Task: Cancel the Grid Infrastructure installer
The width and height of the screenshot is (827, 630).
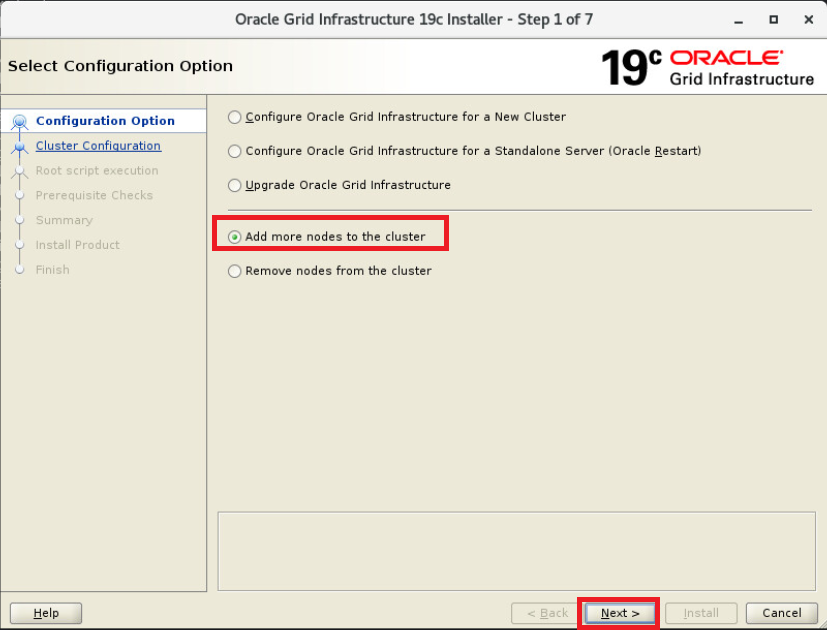Action: [782, 613]
